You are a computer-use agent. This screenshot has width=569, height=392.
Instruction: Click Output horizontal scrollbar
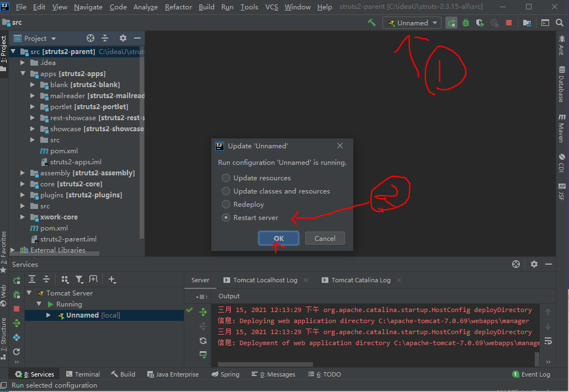pos(265,364)
